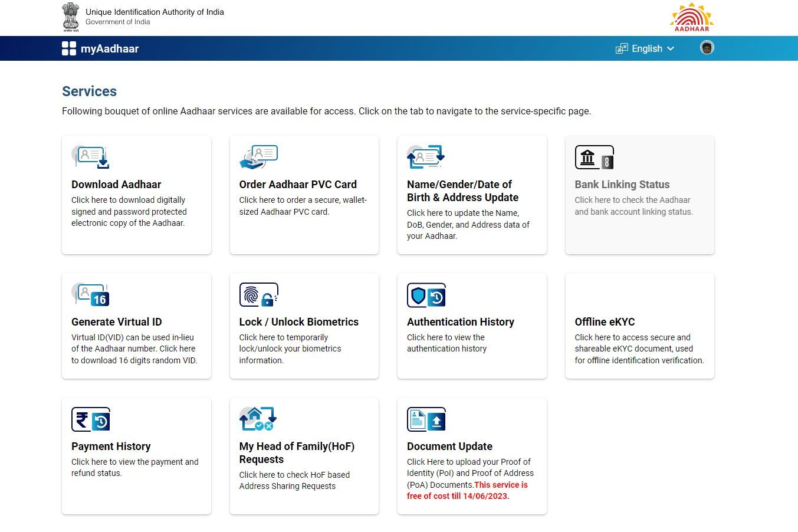
Task: Click 'view the payment and refund status' text
Action: [x=135, y=468]
